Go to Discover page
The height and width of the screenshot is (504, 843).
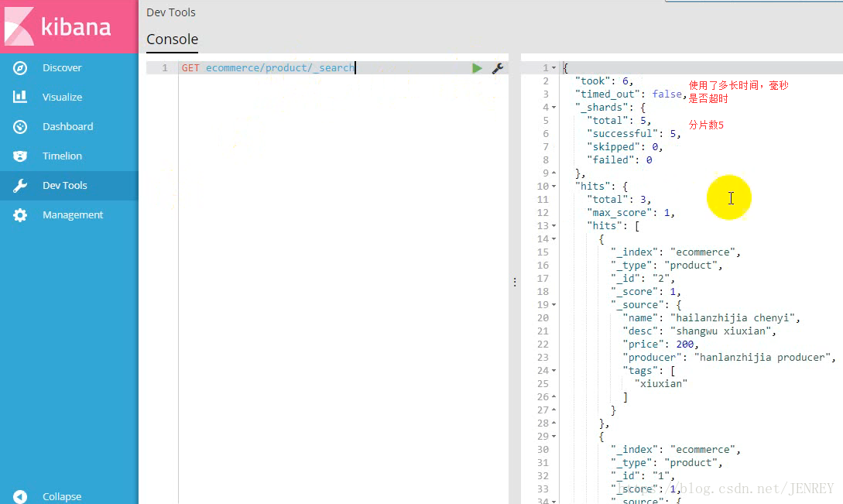tap(63, 68)
